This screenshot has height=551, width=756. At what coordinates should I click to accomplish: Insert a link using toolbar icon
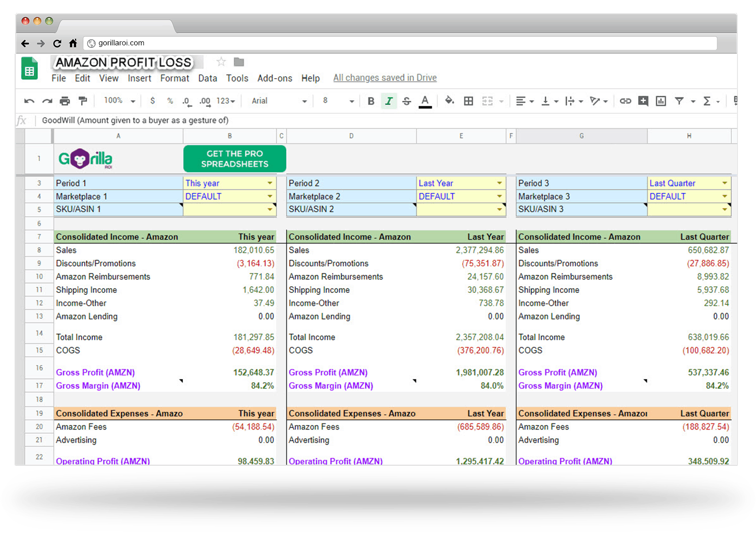tap(625, 101)
